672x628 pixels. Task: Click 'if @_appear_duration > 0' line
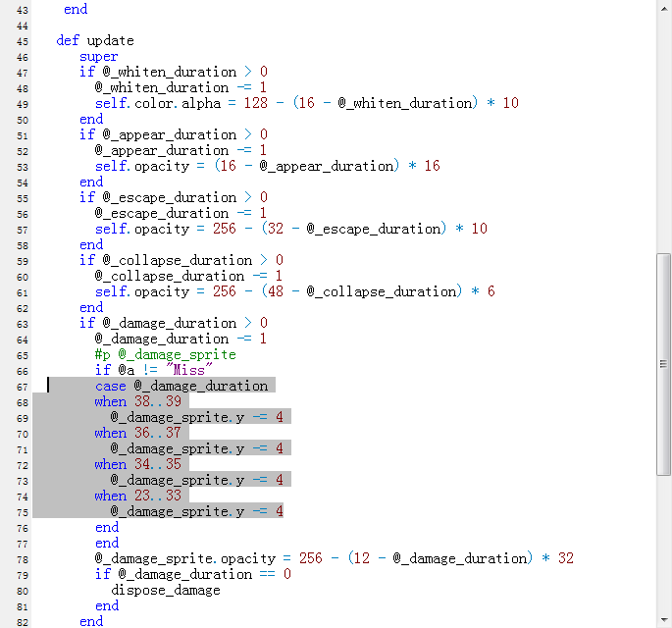pos(174,135)
